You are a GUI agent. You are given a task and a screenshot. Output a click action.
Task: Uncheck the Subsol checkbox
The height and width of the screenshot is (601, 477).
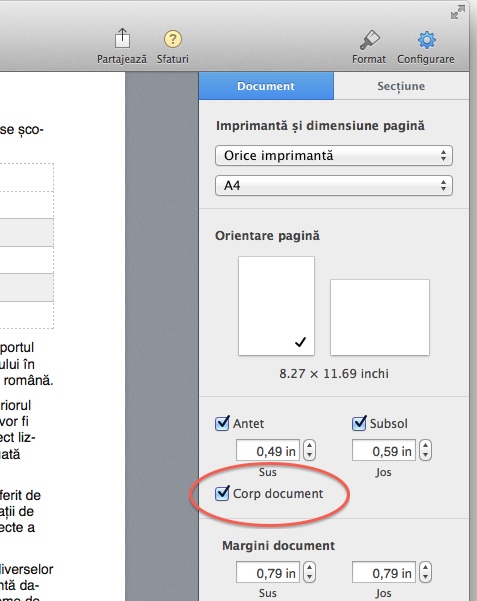[359, 423]
